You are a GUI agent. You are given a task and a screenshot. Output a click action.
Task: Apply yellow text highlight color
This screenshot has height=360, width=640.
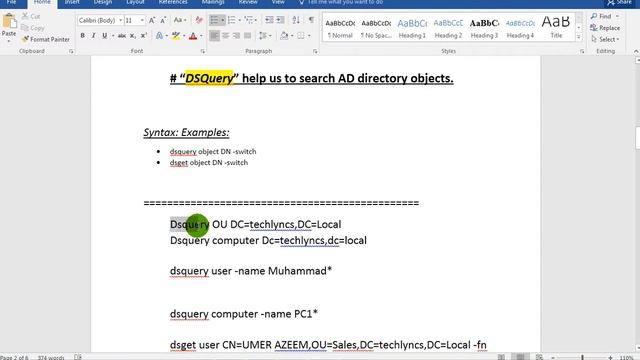[x=176, y=36]
